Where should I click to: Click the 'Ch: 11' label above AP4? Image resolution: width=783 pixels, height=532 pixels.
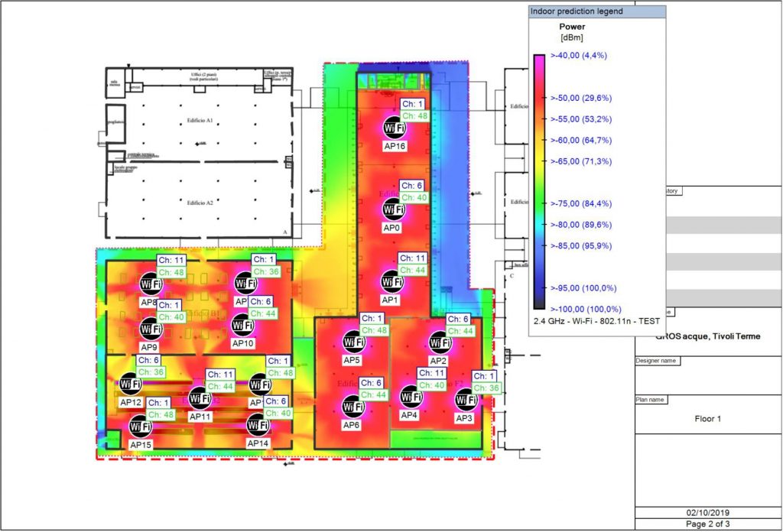pos(431,373)
